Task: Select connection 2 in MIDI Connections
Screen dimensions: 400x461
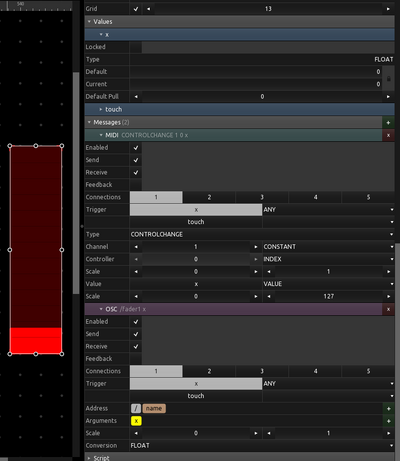Action: (x=209, y=197)
